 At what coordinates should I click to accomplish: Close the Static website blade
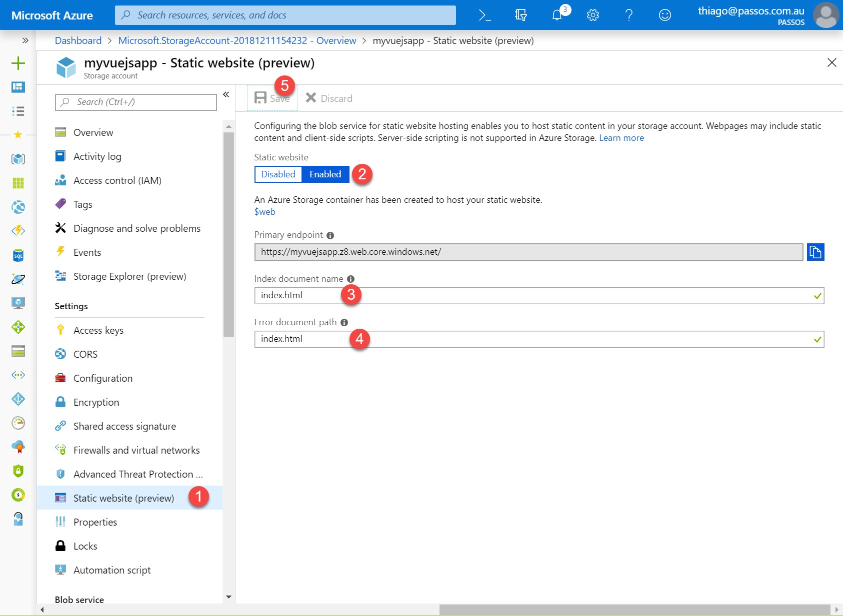coord(831,62)
